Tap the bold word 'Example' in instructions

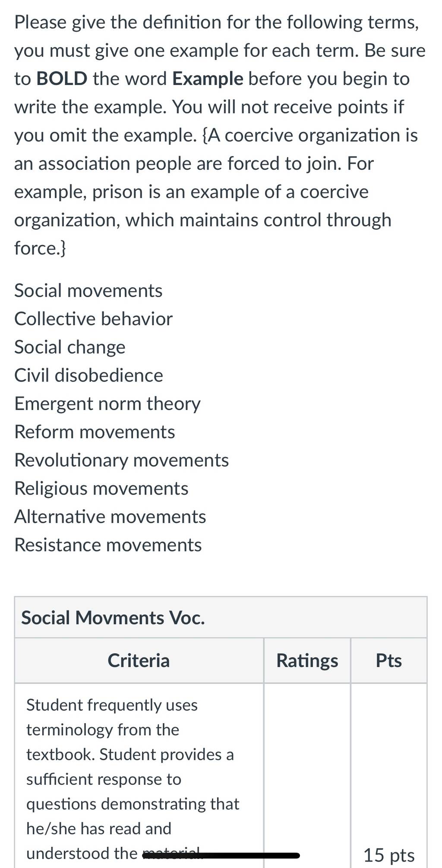pos(208,79)
